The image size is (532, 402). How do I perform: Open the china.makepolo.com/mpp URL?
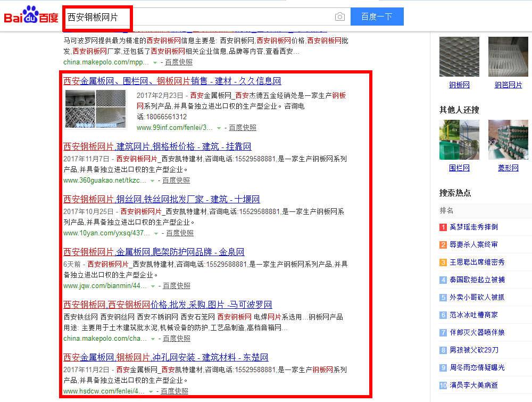pos(106,62)
